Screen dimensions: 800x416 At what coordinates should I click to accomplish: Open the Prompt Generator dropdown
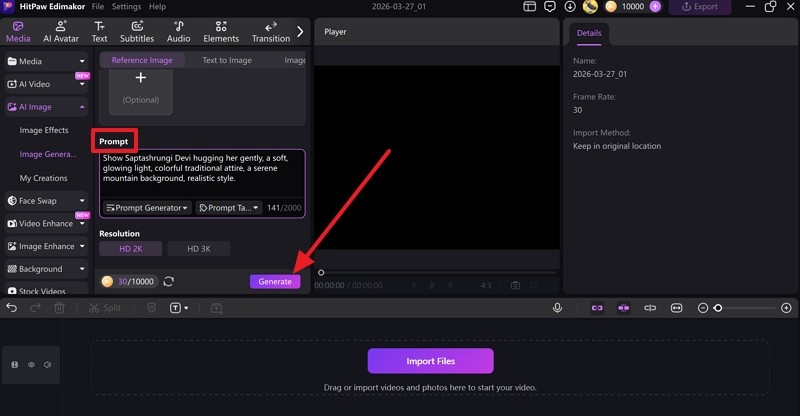click(147, 208)
